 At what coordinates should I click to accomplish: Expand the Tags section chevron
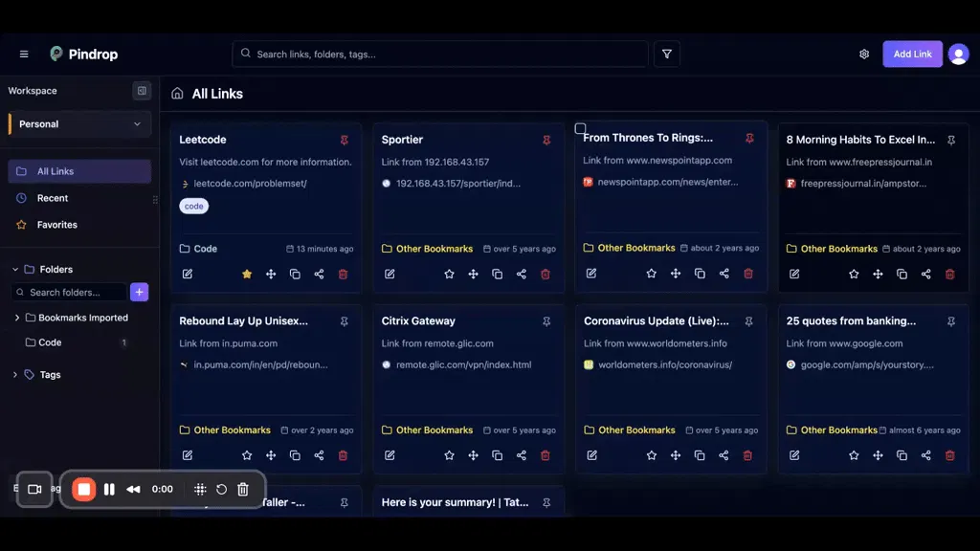click(15, 375)
